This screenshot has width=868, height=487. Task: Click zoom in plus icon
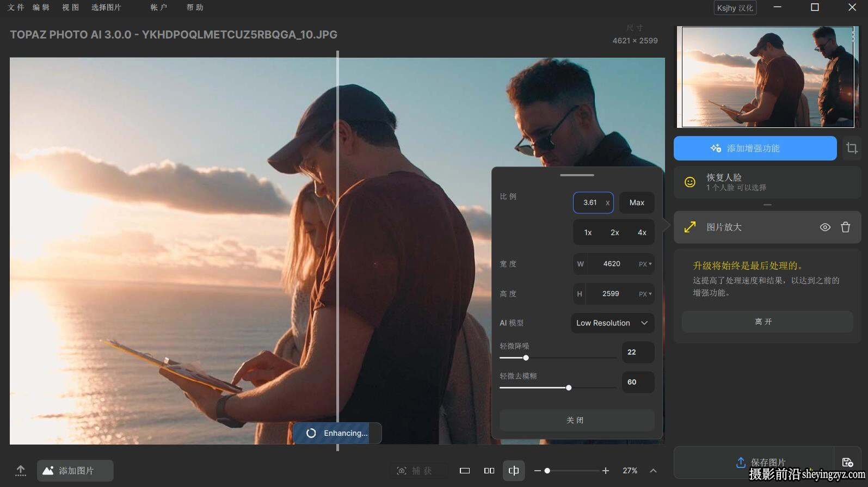(606, 471)
